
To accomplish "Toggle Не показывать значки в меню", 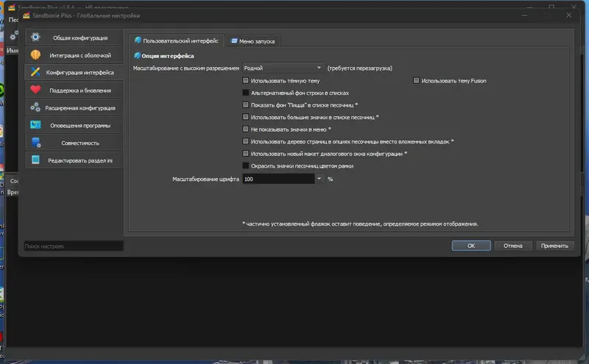I will (246, 129).
